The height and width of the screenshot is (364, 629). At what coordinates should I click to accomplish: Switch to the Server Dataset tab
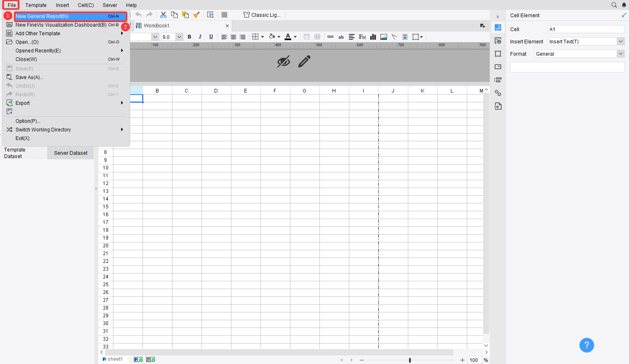pyautogui.click(x=70, y=153)
